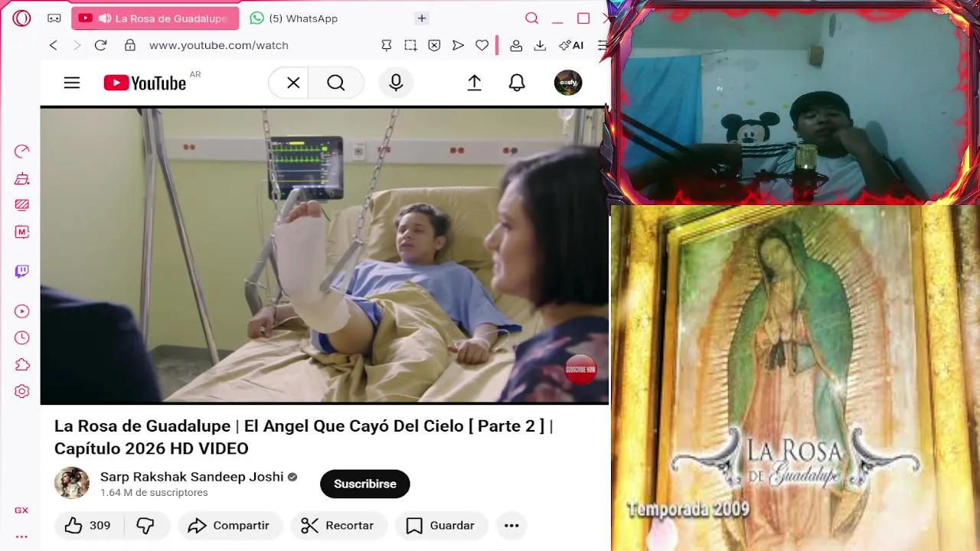Click the red SUBSCRIBE NOW video watermark
The height and width of the screenshot is (551, 980).
pyautogui.click(x=580, y=370)
